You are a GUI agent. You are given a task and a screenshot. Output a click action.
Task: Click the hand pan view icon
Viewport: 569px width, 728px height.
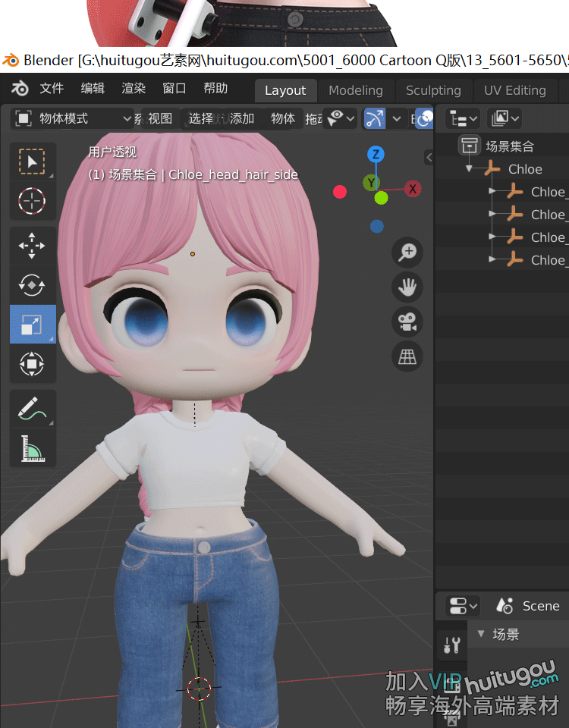coord(407,287)
